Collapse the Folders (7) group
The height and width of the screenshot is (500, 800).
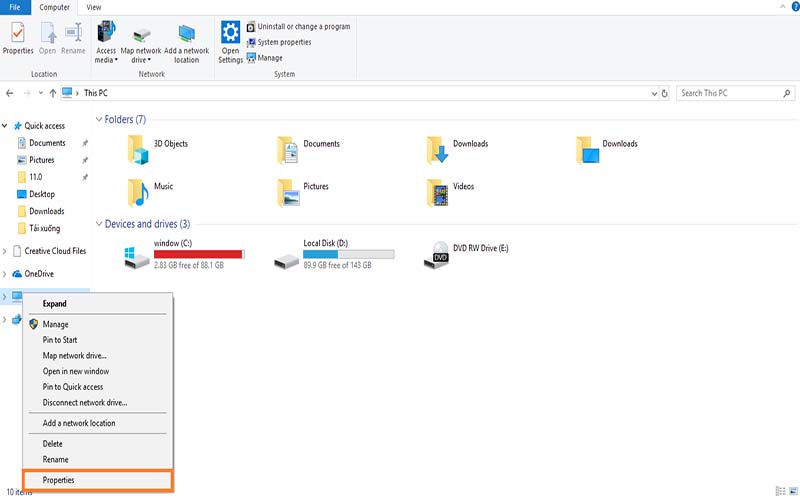click(x=99, y=119)
